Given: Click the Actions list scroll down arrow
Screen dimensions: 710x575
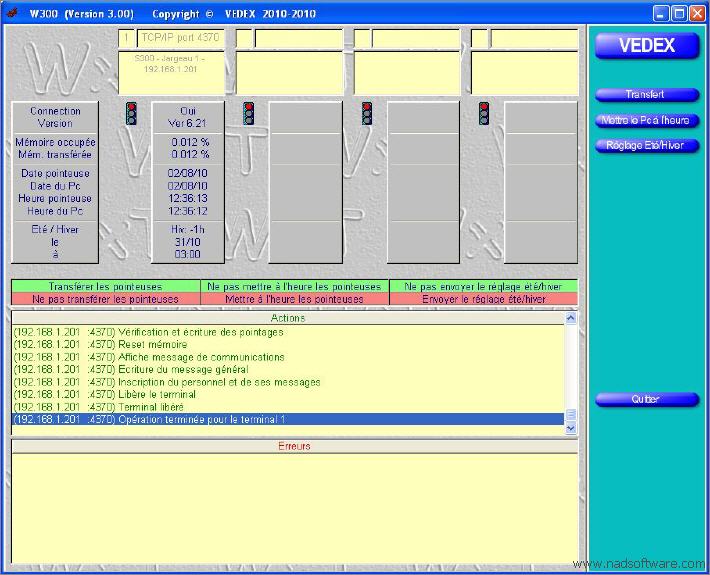Looking at the screenshot, I should pos(571,428).
